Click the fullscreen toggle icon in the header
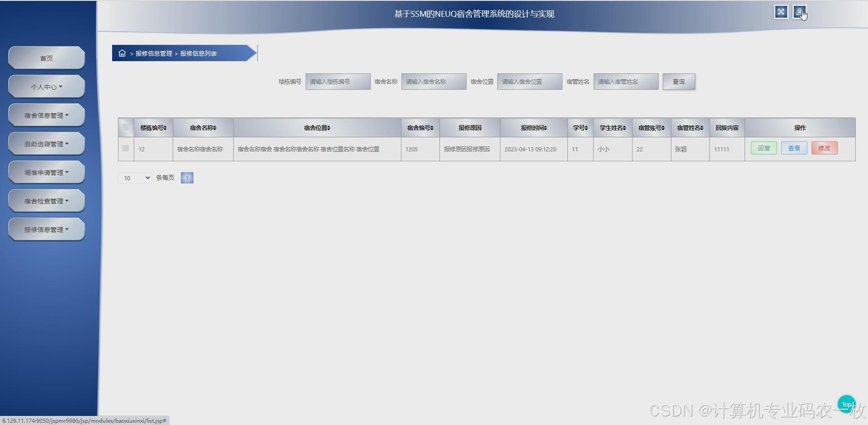This screenshot has width=868, height=425. point(781,12)
